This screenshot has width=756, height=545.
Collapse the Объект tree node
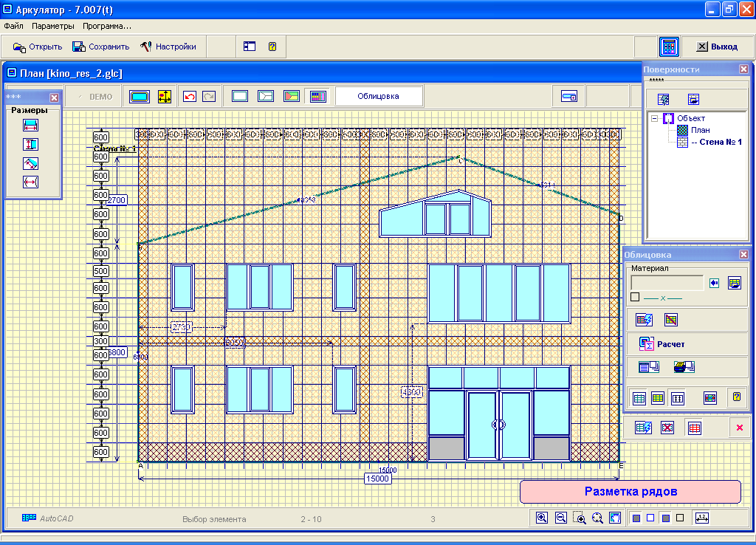(654, 118)
